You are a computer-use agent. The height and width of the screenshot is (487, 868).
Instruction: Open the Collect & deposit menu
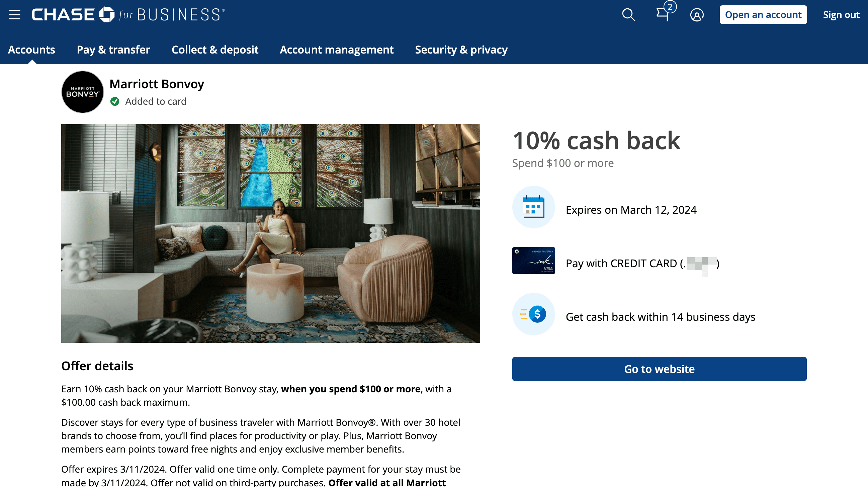click(215, 50)
